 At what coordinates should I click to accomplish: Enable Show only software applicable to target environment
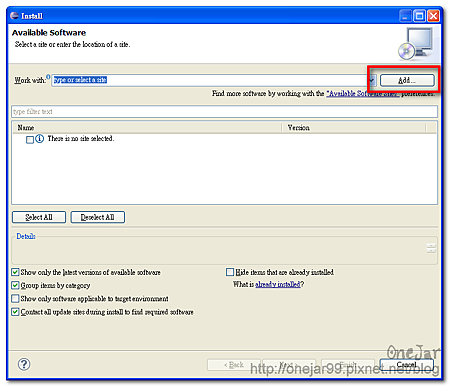click(15, 298)
